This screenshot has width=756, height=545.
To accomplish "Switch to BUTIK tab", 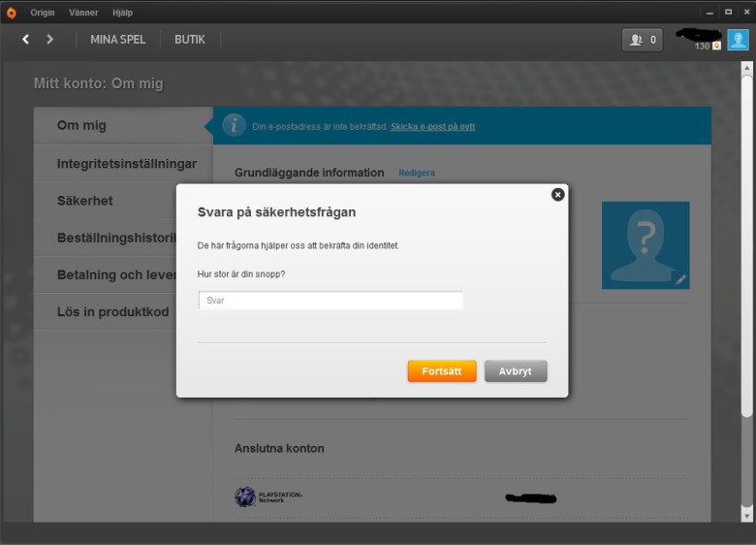I will coord(190,40).
